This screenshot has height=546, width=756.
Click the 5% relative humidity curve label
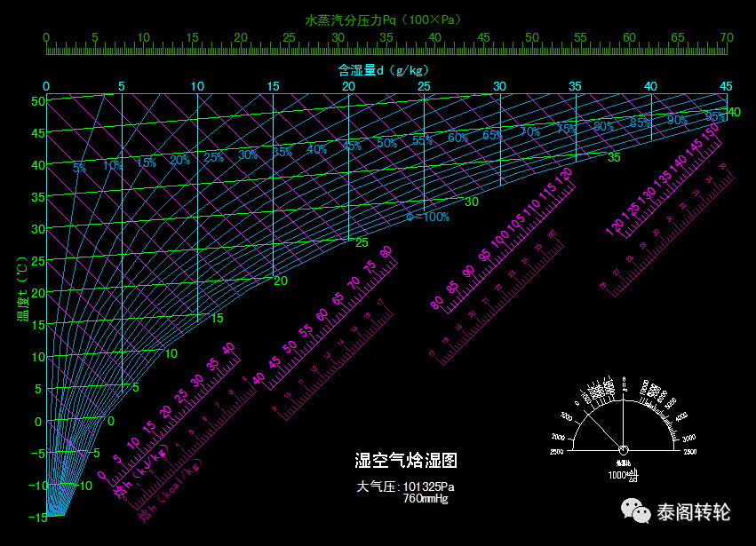pyautogui.click(x=80, y=168)
